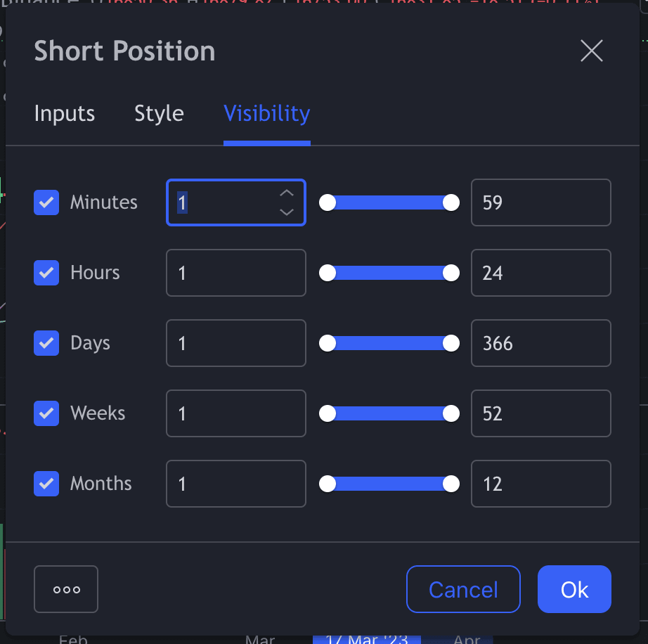Open the Style tab

click(x=159, y=114)
